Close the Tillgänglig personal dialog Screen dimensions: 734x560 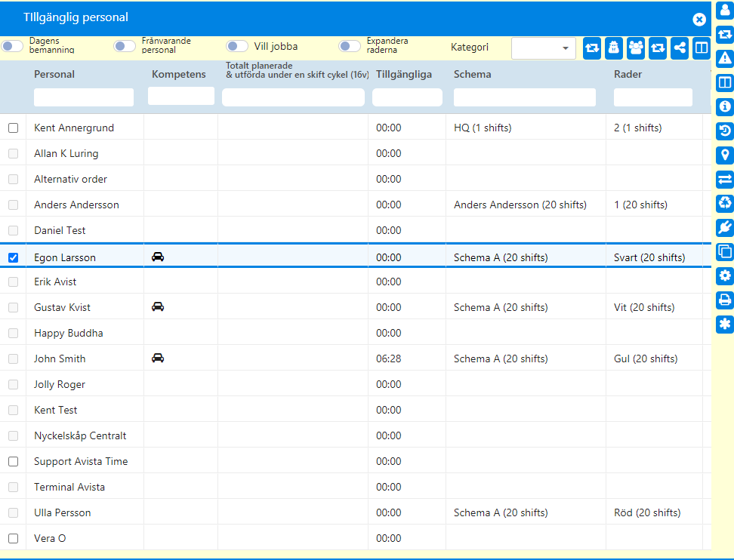699,19
